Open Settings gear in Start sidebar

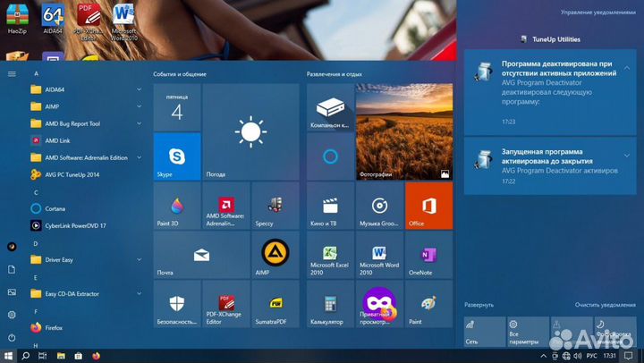(12, 315)
